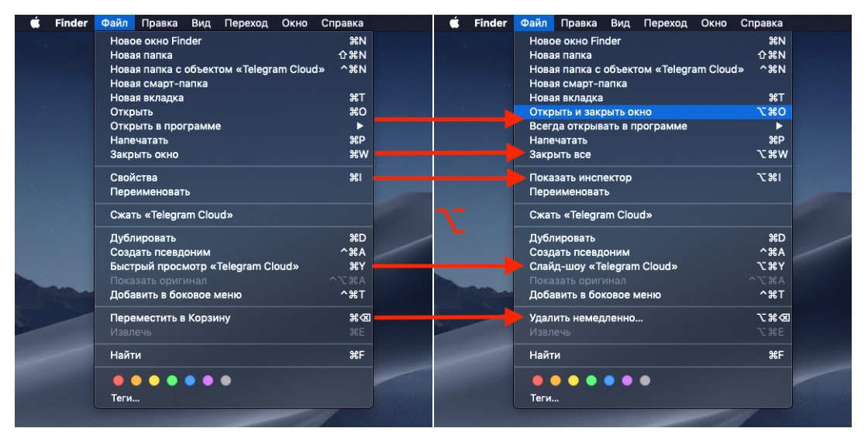Screen dimensions: 868x442
Task: Open the «Справка» menu in the left menu bar
Action: [x=342, y=22]
